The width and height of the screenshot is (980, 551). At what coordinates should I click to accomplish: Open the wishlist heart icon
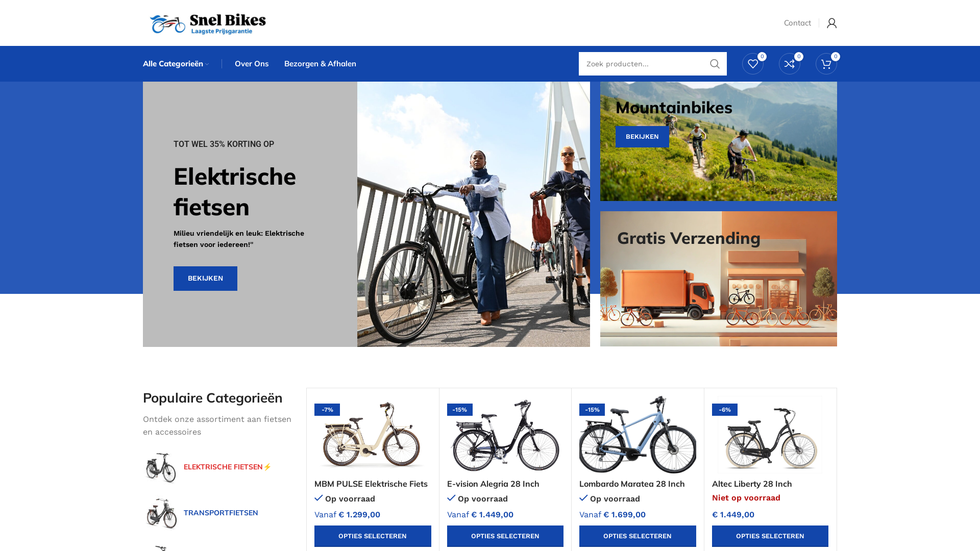coord(752,64)
